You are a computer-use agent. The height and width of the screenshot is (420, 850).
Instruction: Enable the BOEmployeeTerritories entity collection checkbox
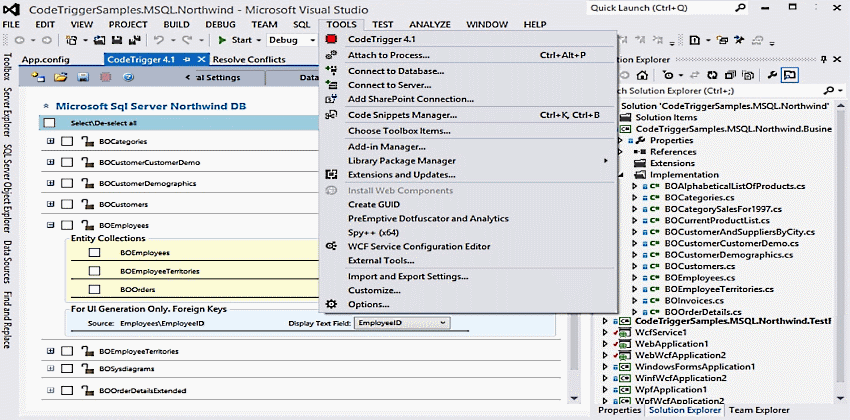94,271
